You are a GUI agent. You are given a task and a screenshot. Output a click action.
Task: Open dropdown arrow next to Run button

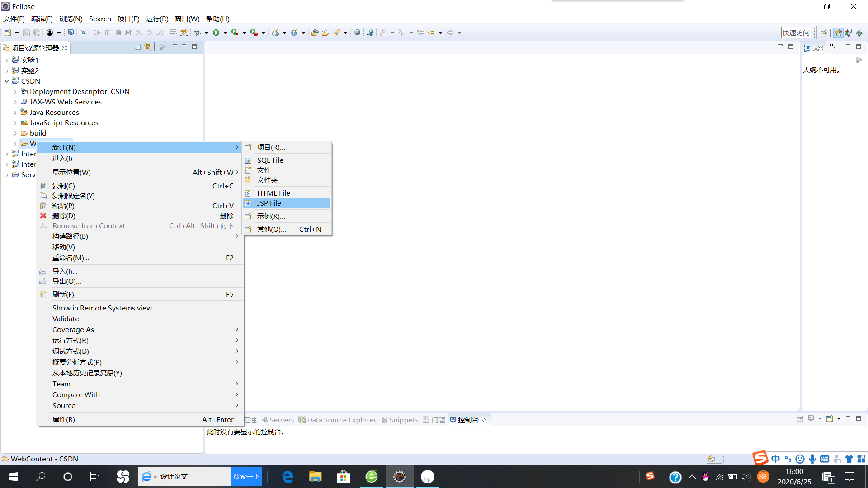(225, 33)
